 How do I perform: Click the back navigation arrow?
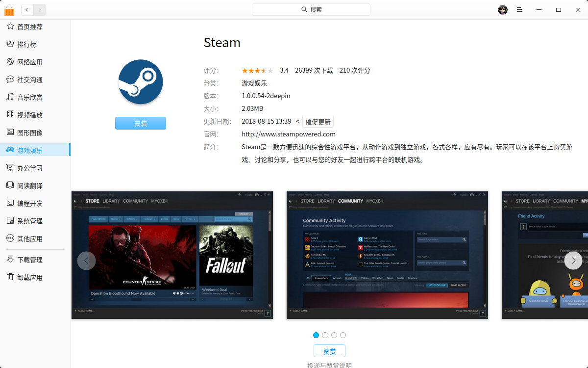[27, 9]
